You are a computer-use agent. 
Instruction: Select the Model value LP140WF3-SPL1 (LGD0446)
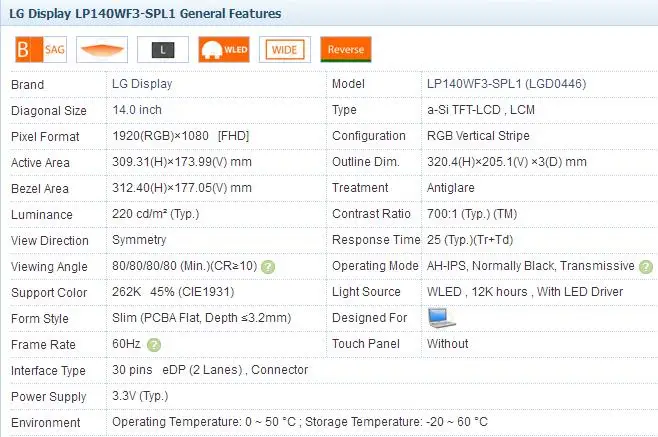click(x=507, y=84)
